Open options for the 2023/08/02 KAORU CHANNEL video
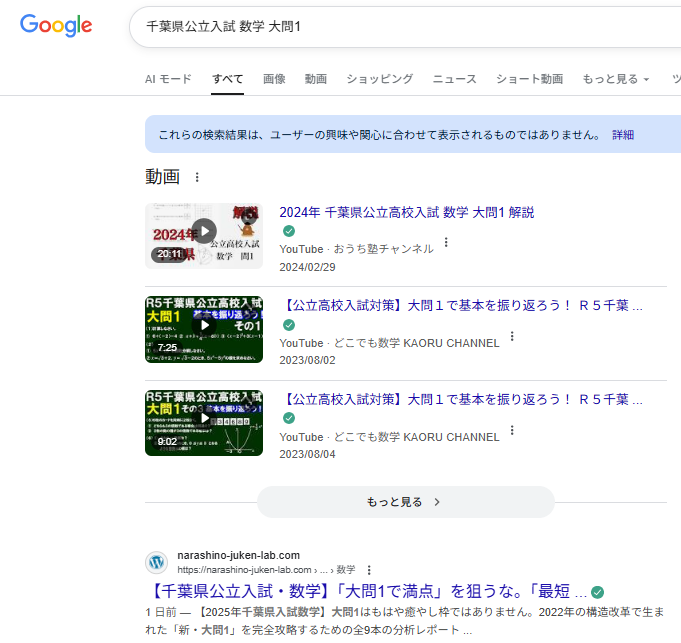 click(x=512, y=337)
